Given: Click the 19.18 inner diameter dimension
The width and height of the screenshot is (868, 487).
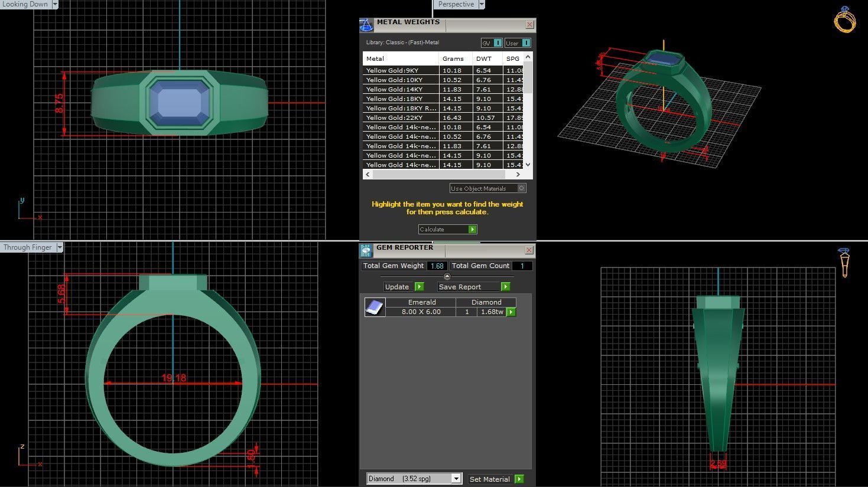Looking at the screenshot, I should pos(174,378).
